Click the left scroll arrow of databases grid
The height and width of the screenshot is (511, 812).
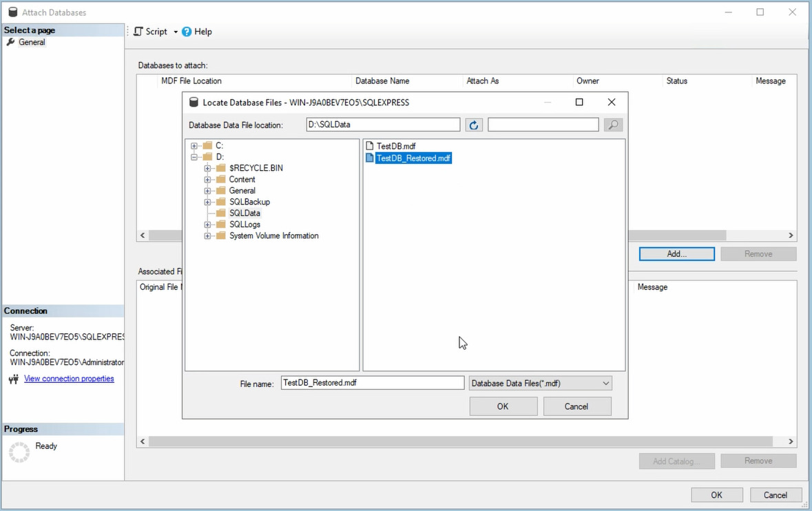[x=143, y=235]
